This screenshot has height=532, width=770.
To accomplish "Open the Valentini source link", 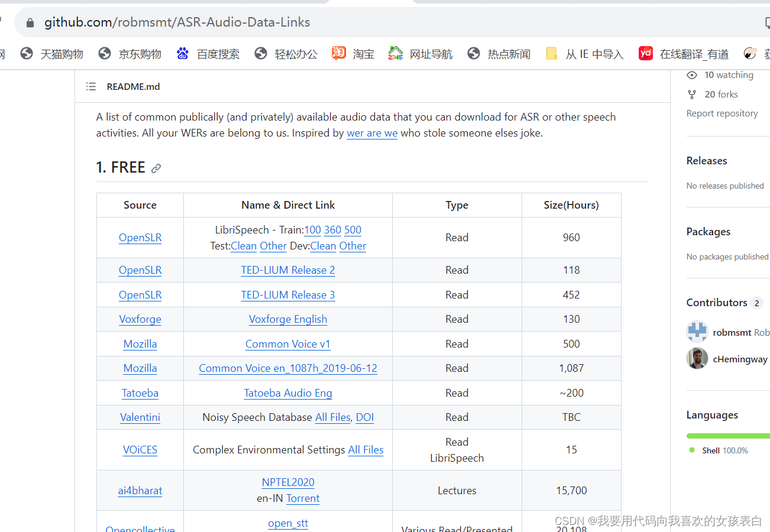I will pos(140,417).
